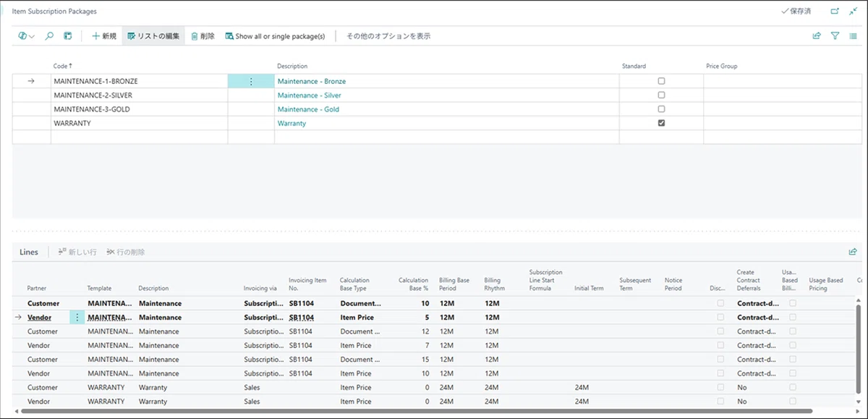Image resolution: width=868 pixels, height=419 pixels.
Task: Add a line with 新しい行
Action: click(x=77, y=252)
